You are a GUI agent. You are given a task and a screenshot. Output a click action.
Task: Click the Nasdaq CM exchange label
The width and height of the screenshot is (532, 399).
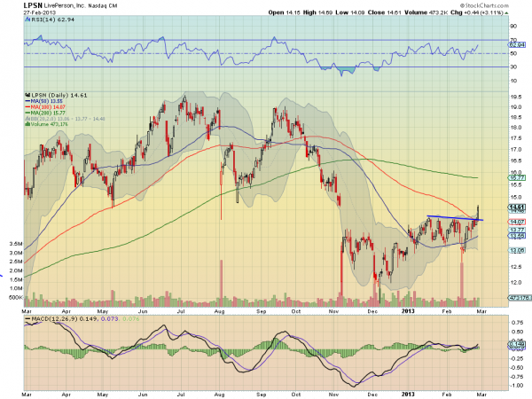[103, 6]
